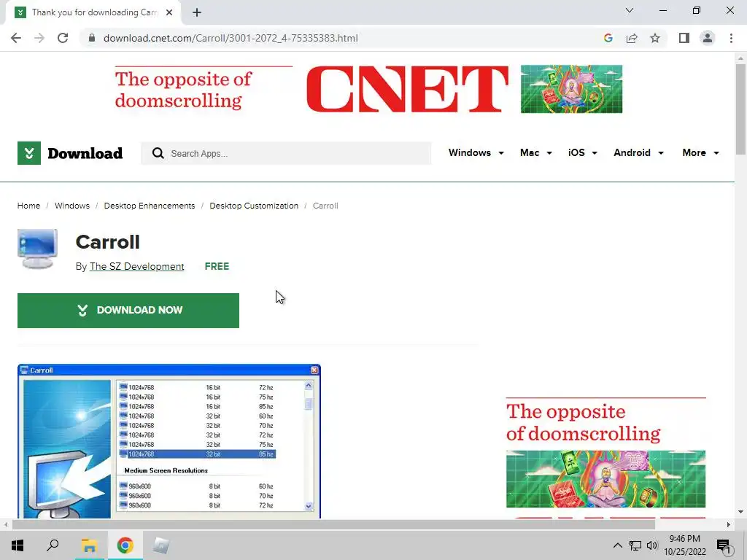Click the browser forward arrow
The image size is (747, 560).
[39, 38]
